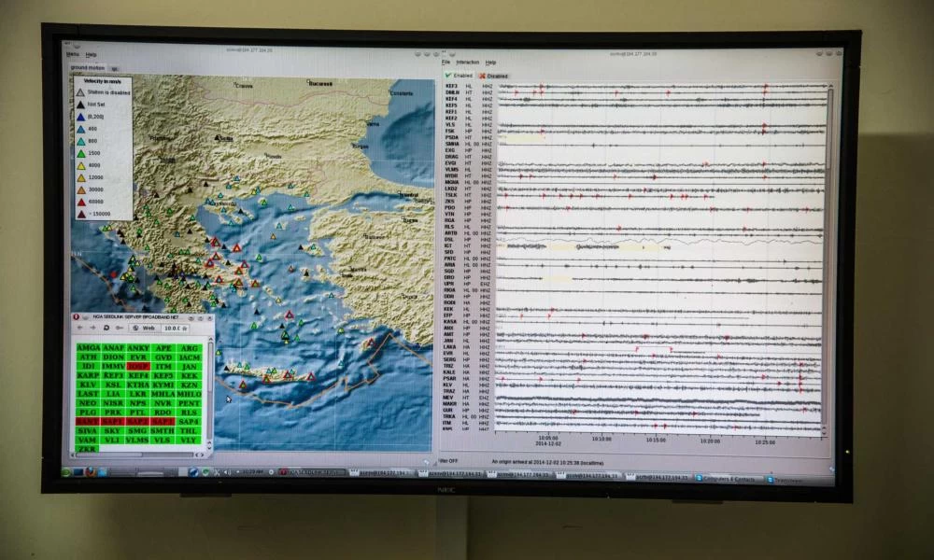934x560 pixels.
Task: Click the Opera logo in browser title
Action: tap(77, 317)
